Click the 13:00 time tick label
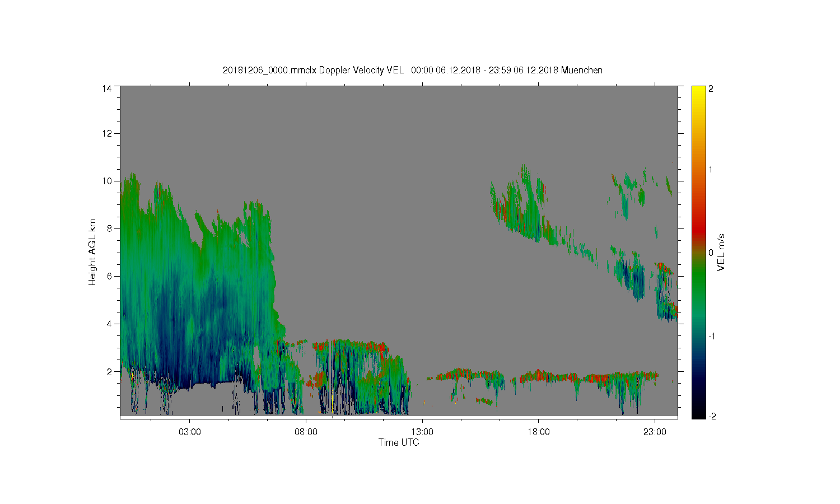Image resolution: width=840 pixels, height=504 pixels. 422,432
